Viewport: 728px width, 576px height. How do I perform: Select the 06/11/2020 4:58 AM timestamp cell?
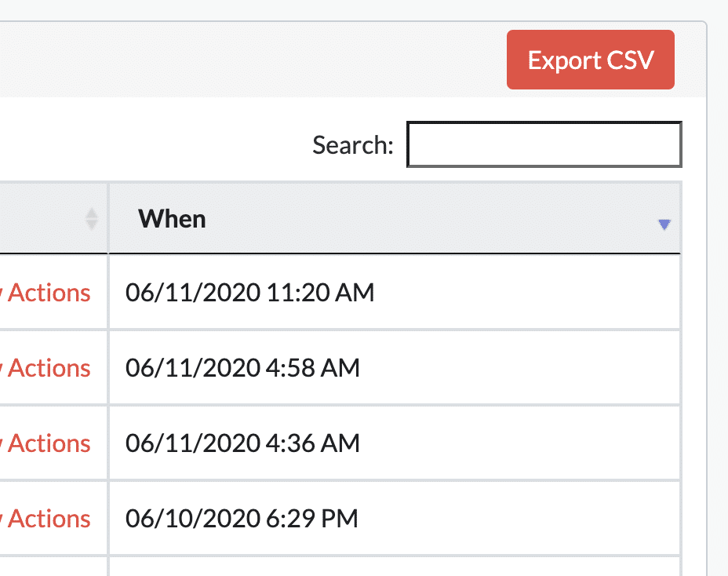[395, 368]
